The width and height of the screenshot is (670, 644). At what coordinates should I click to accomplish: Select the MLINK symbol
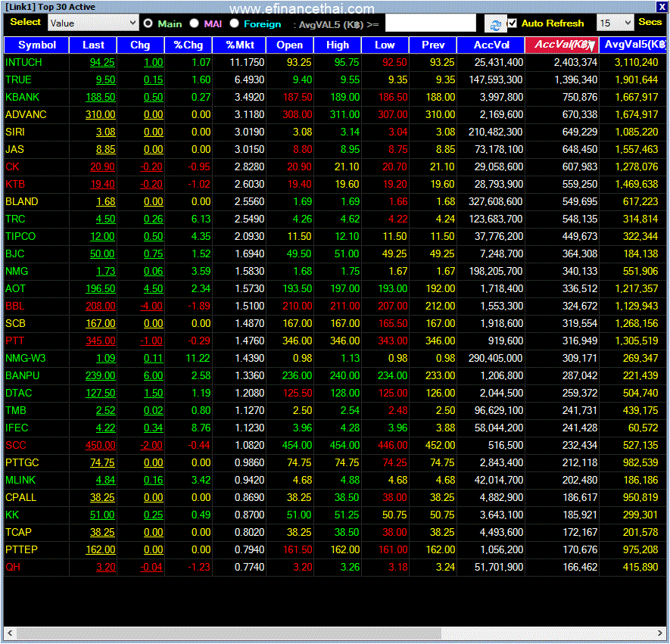20,481
